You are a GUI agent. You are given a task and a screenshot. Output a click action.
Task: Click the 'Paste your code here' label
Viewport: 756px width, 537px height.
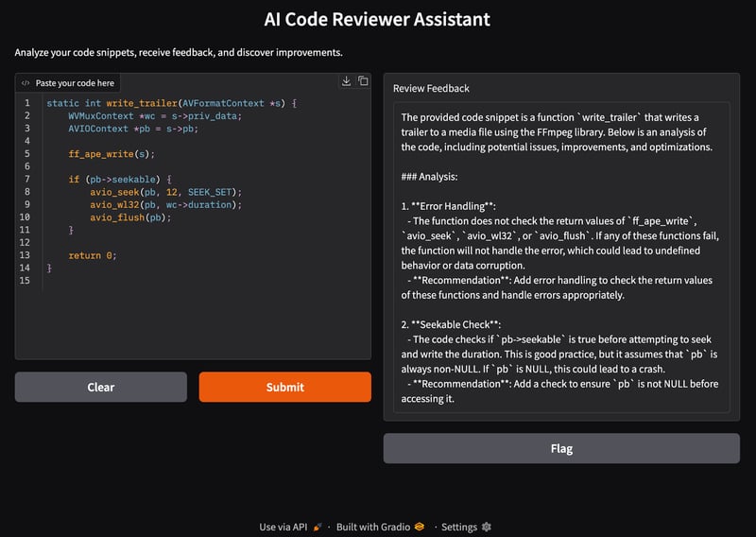[75, 83]
